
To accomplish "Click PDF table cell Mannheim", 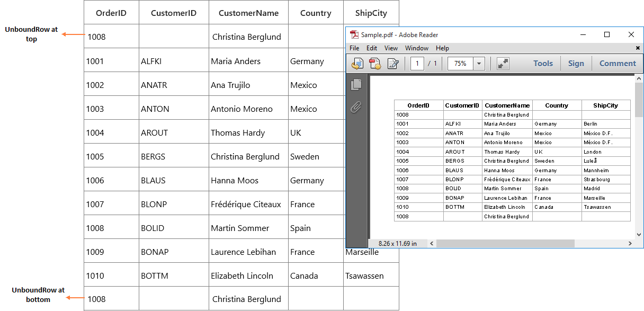I will coord(606,171).
